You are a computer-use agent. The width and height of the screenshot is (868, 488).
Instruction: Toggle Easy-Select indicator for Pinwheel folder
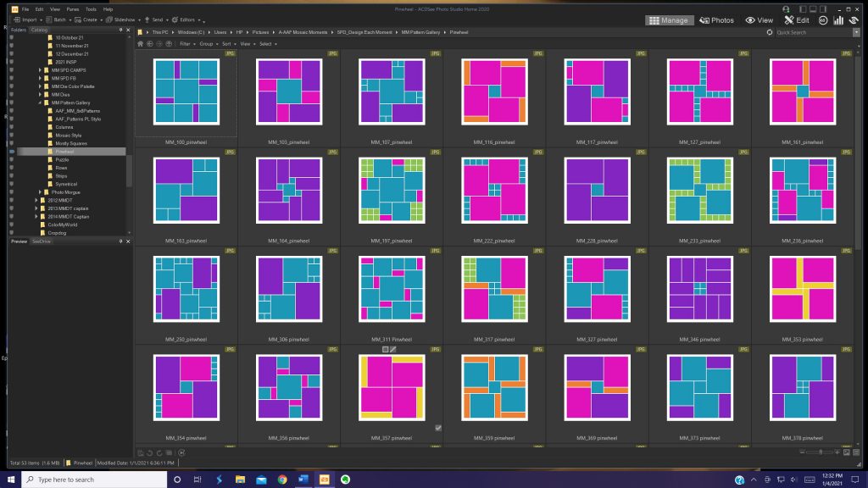tap(12, 152)
